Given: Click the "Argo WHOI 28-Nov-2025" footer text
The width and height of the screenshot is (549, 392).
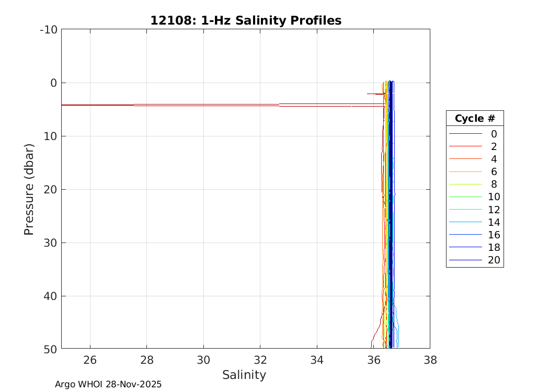Looking at the screenshot, I should coord(108,384).
